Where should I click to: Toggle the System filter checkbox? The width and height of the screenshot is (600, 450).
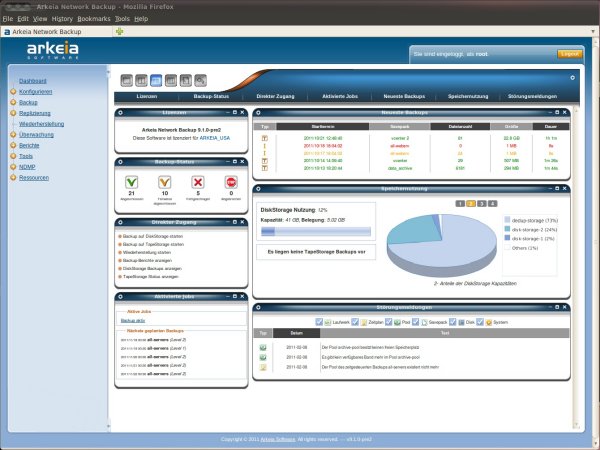coord(480,322)
